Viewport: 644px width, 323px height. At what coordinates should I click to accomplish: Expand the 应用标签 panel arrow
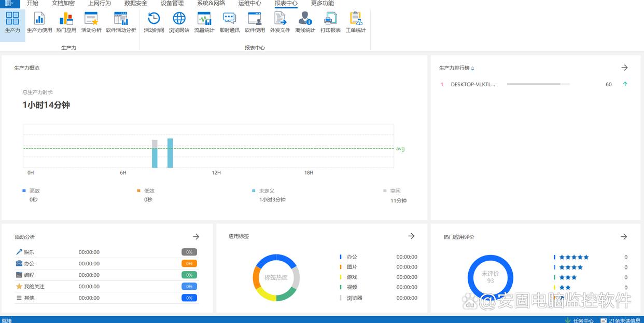coord(411,236)
